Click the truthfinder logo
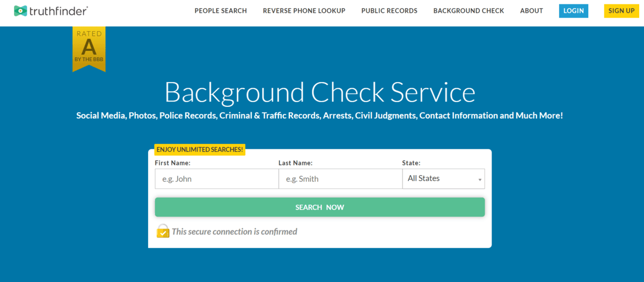The width and height of the screenshot is (644, 282). [51, 11]
